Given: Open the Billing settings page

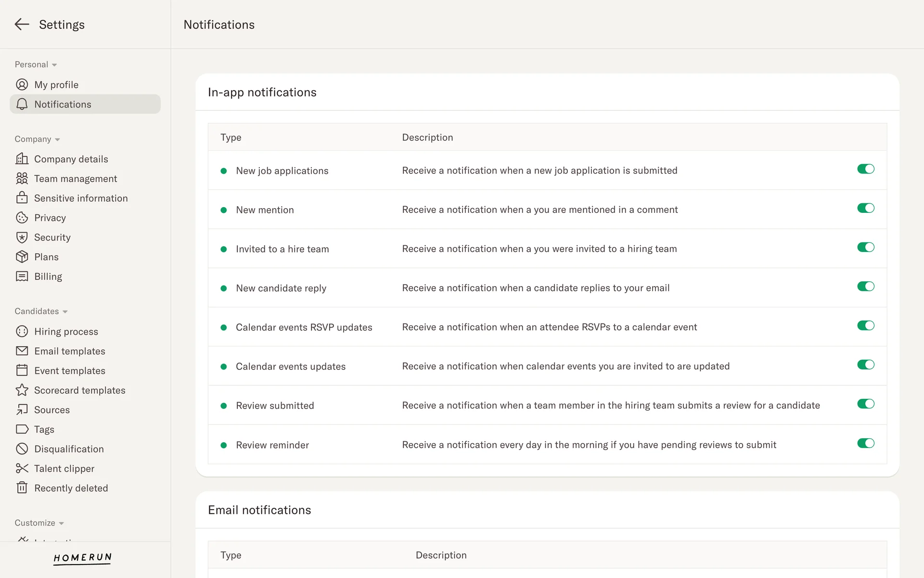Looking at the screenshot, I should point(48,276).
